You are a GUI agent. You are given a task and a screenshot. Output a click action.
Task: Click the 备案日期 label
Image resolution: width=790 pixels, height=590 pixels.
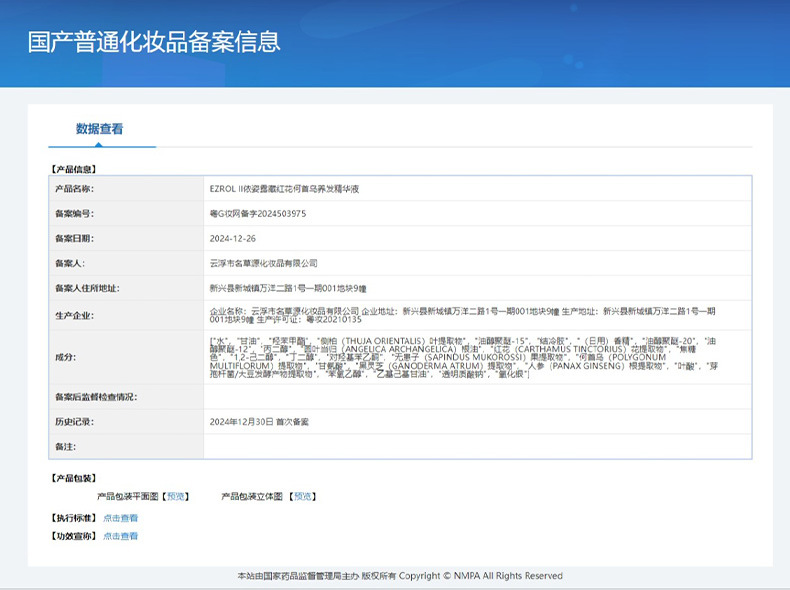tap(75, 238)
